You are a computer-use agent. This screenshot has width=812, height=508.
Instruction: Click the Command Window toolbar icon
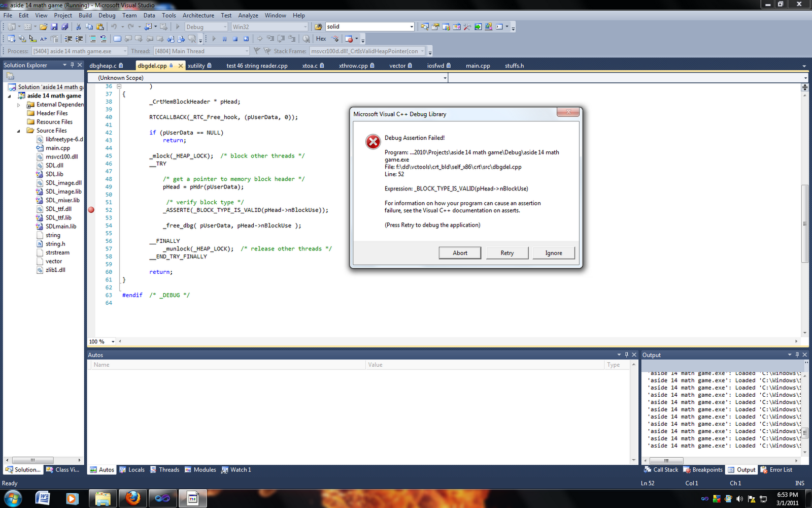pyautogui.click(x=499, y=27)
